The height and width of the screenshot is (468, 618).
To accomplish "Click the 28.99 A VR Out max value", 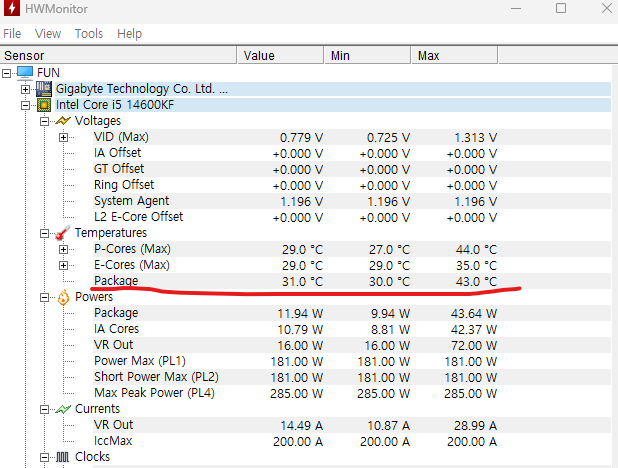I will (475, 426).
